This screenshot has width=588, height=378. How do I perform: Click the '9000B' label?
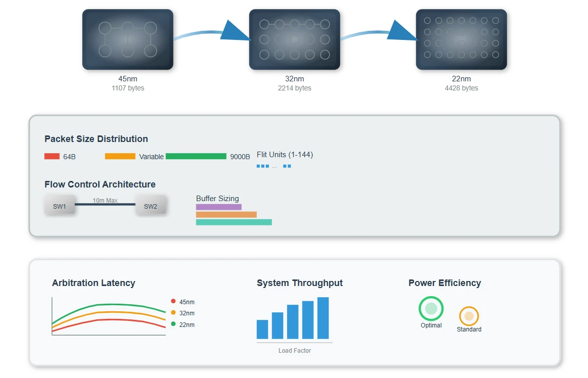click(240, 157)
